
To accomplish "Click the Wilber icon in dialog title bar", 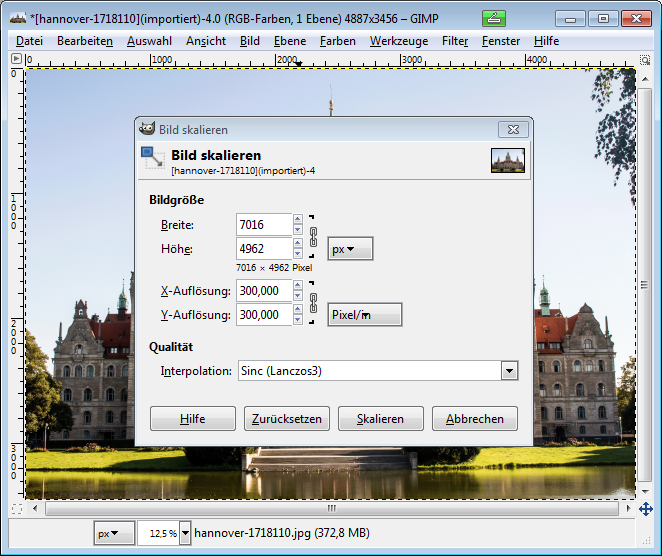I will pyautogui.click(x=146, y=129).
